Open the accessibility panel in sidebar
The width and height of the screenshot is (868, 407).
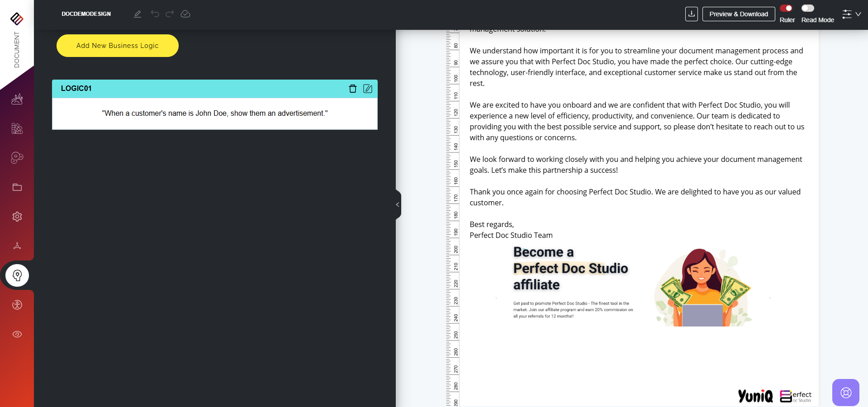pos(17,305)
